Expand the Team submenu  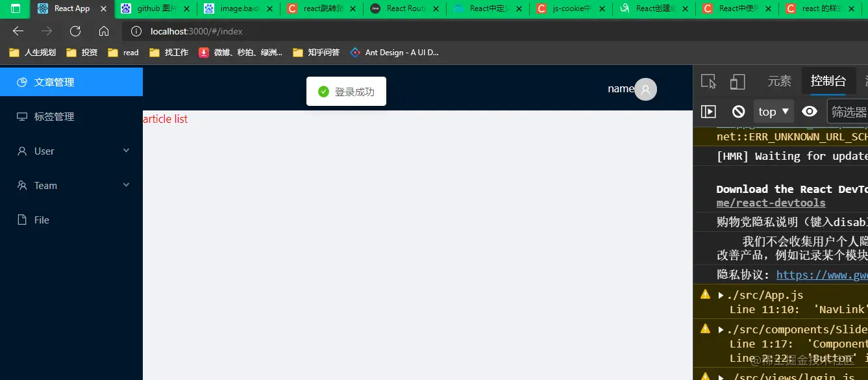71,185
